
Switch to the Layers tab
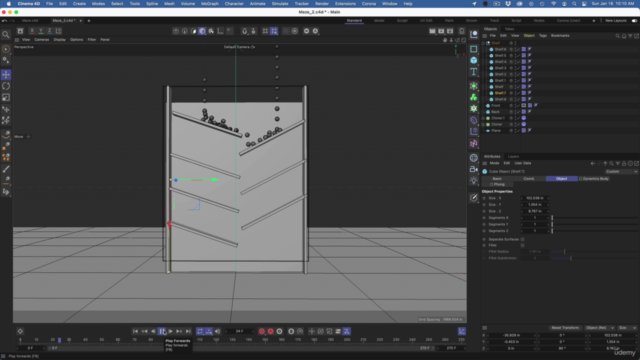pyautogui.click(x=513, y=156)
